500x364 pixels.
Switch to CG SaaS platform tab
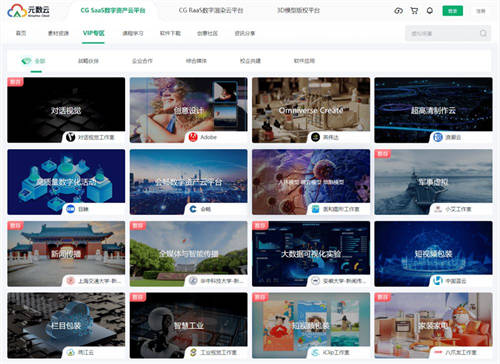click(x=113, y=10)
